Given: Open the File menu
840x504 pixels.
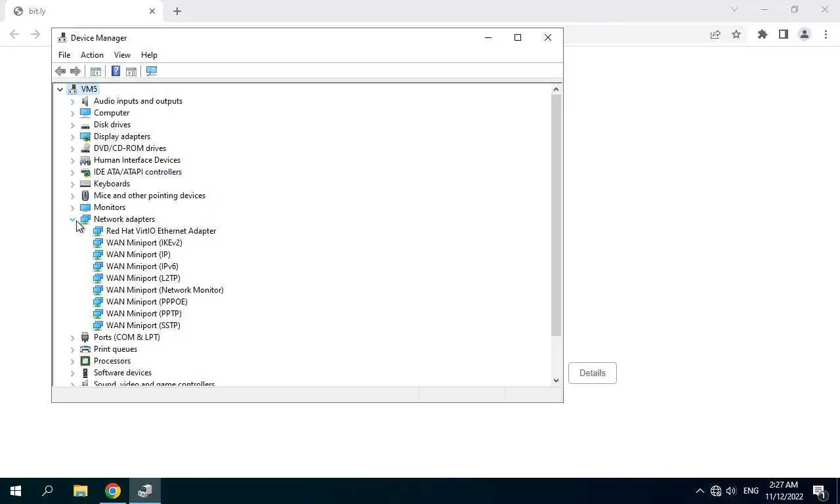Looking at the screenshot, I should pos(64,55).
